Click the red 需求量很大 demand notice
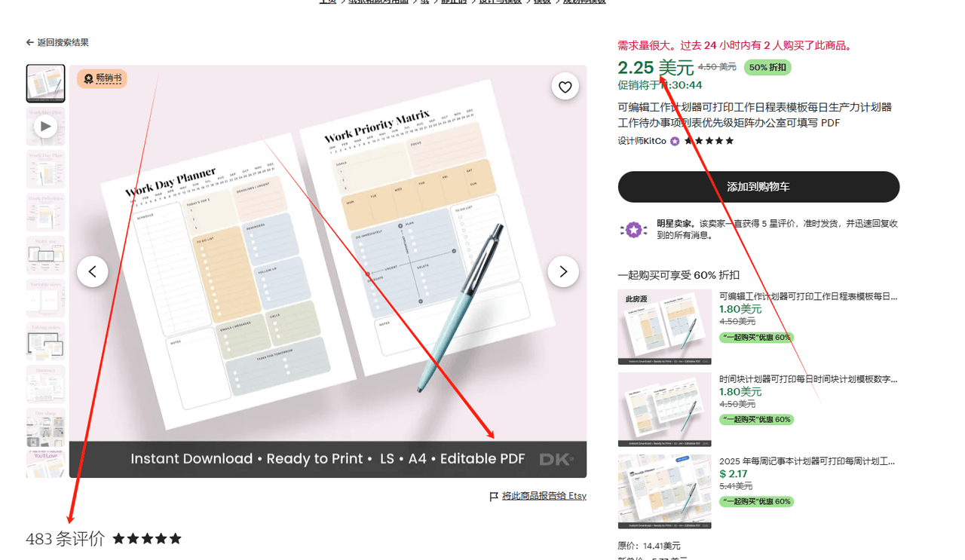This screenshot has height=560, width=965. [x=736, y=46]
